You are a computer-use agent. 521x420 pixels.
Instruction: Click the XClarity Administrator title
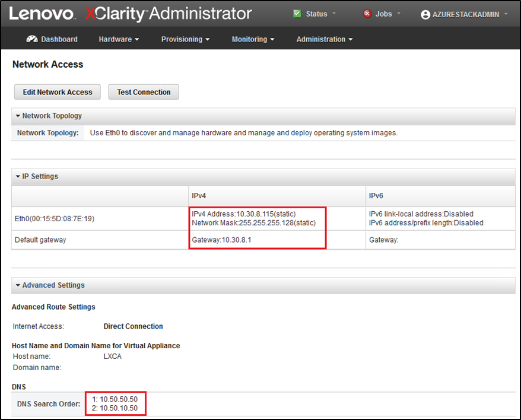click(169, 14)
